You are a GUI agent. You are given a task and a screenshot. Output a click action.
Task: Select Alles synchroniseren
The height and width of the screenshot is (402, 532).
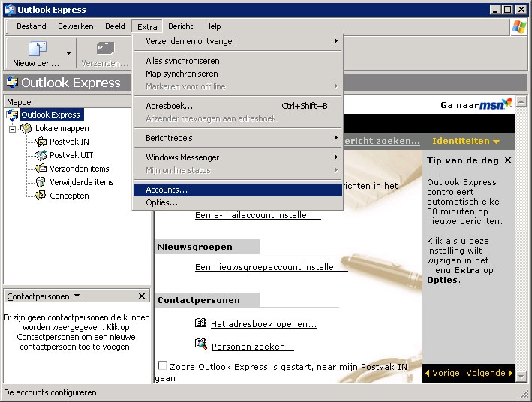238,61
